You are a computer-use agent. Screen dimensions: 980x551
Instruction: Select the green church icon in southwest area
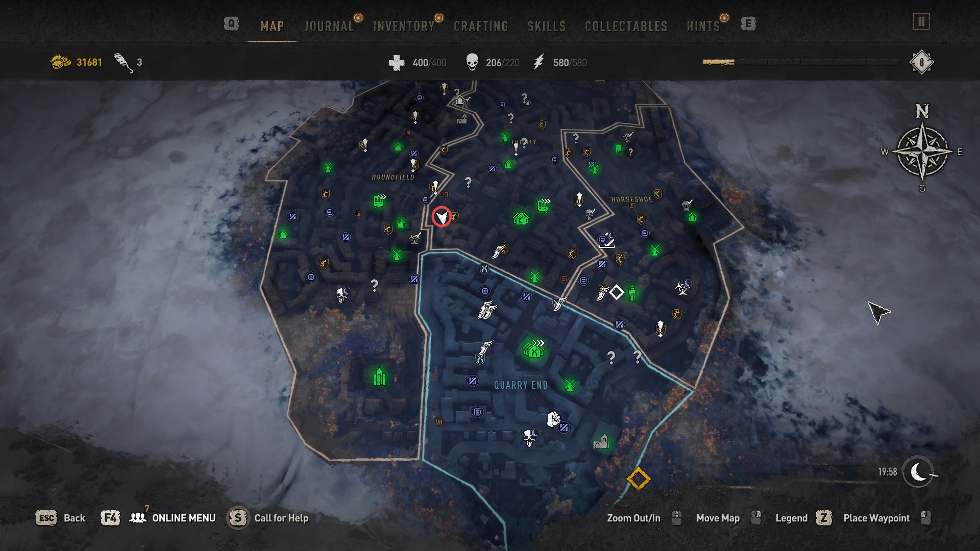[378, 377]
